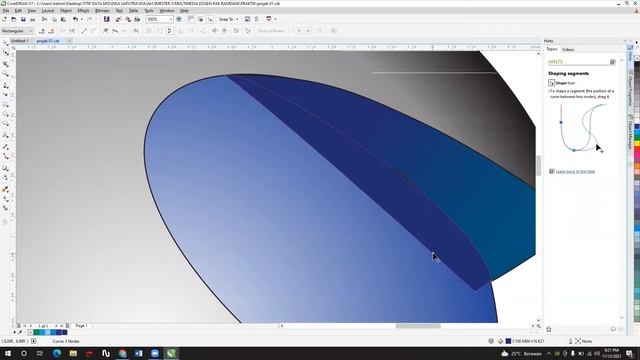The width and height of the screenshot is (640, 360).
Task: Click the Export icon
Action: [x=128, y=19]
